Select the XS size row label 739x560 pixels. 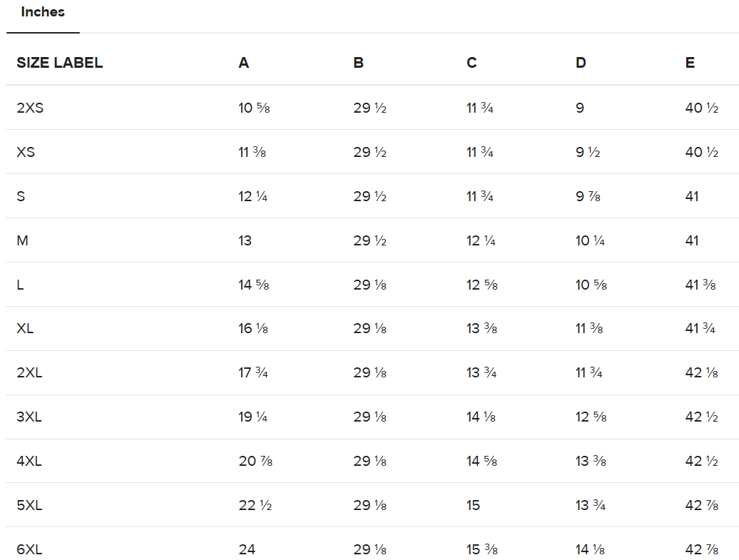pyautogui.click(x=26, y=153)
